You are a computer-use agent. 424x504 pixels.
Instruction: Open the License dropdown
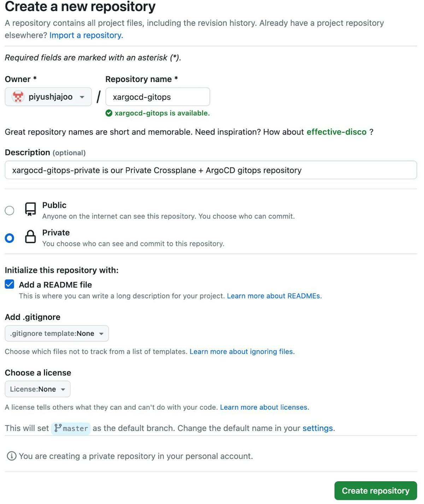pos(37,389)
